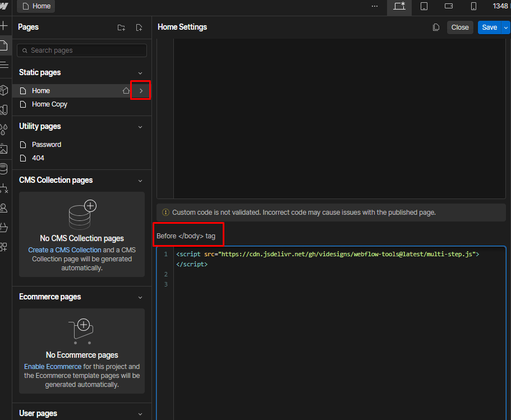Click Create a CMS Collection link
This screenshot has height=420, width=511.
pos(65,250)
